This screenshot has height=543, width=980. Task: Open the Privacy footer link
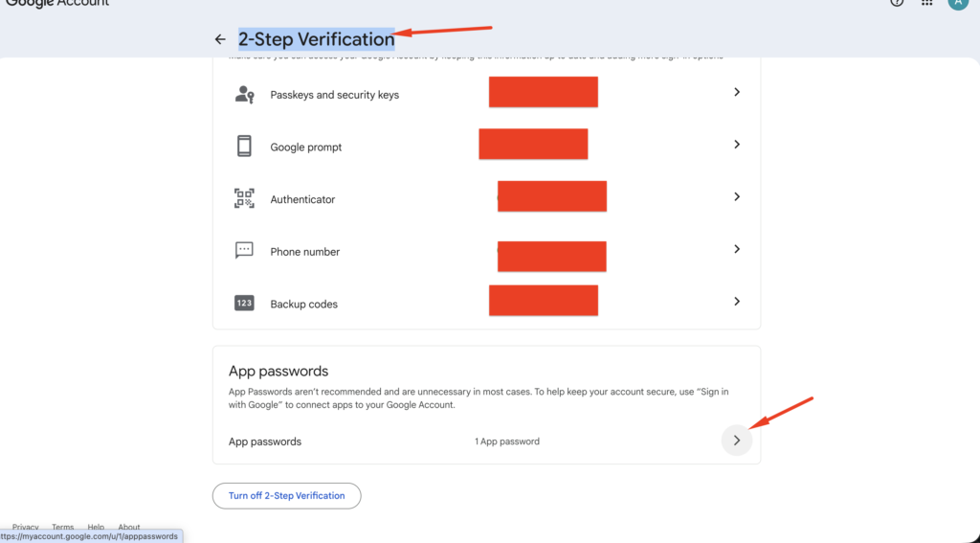[x=26, y=527]
